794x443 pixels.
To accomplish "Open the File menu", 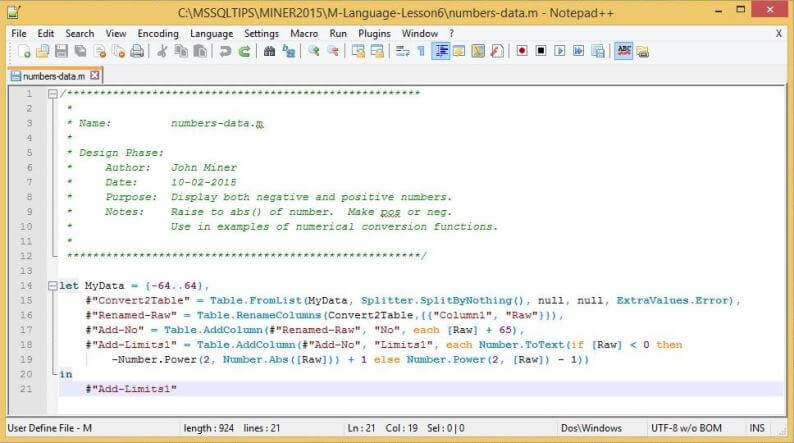I will pyautogui.click(x=19, y=33).
